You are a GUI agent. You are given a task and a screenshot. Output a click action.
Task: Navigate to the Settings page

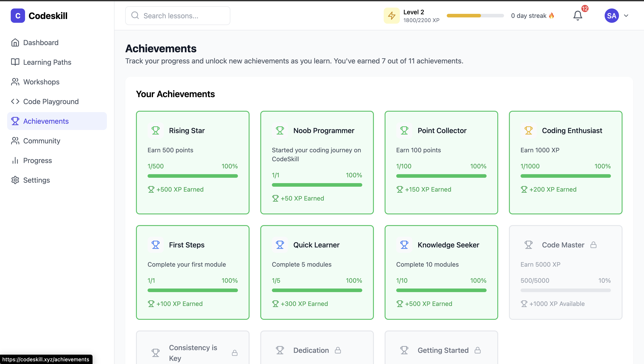(36, 180)
